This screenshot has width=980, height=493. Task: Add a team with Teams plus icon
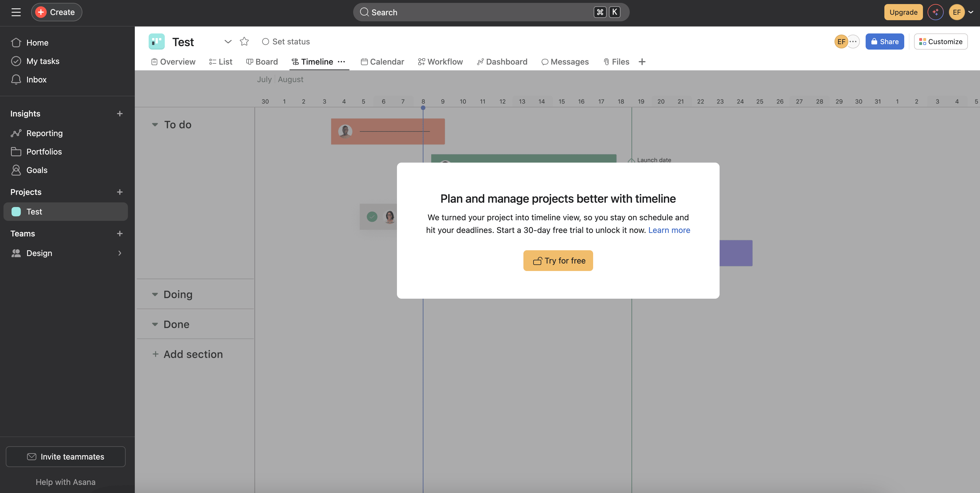click(x=120, y=233)
